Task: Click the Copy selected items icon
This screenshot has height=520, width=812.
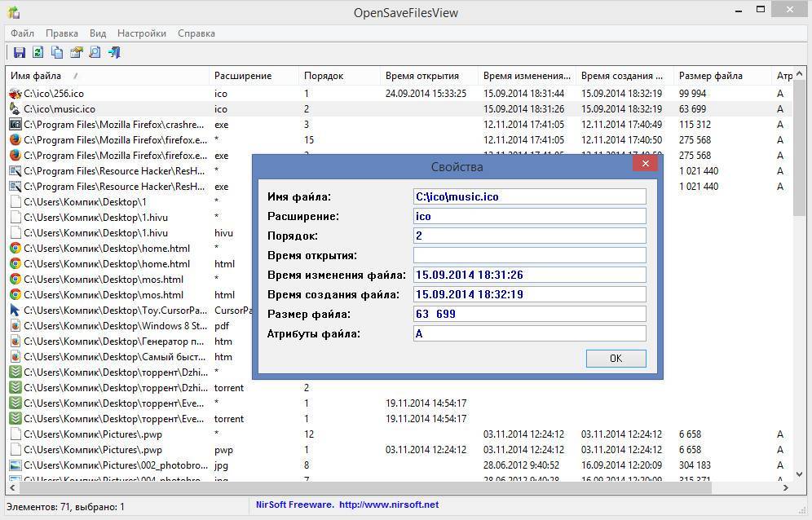Action: point(57,53)
